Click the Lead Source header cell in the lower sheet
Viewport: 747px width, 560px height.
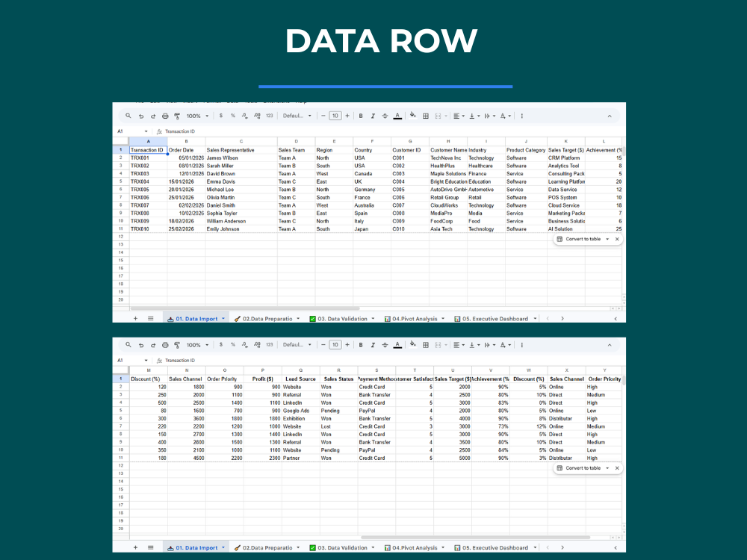[300, 379]
